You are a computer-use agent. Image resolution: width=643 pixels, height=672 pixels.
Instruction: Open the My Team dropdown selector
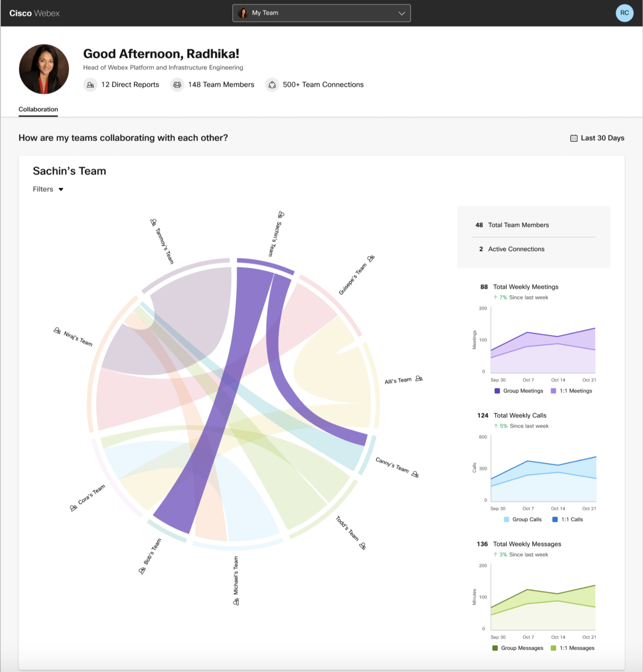321,13
